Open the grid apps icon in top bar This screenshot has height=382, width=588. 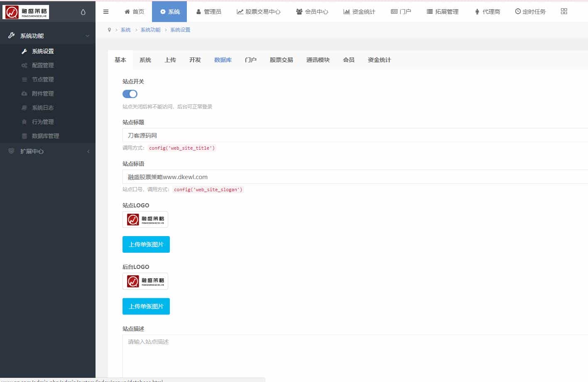pyautogui.click(x=563, y=12)
